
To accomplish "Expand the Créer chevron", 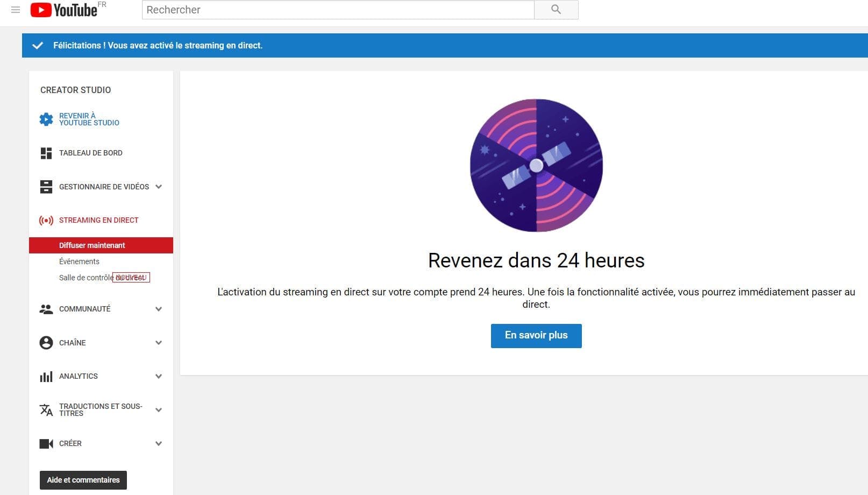I will (159, 443).
